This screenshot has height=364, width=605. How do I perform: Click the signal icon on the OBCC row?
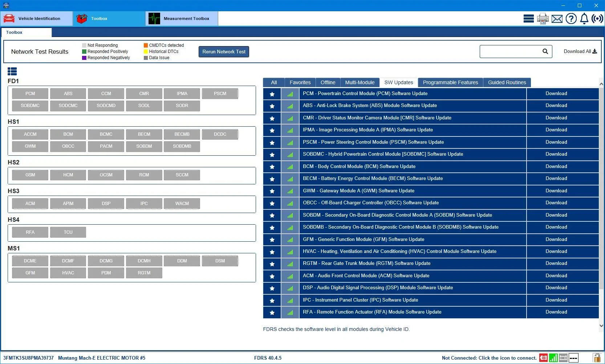(x=290, y=203)
